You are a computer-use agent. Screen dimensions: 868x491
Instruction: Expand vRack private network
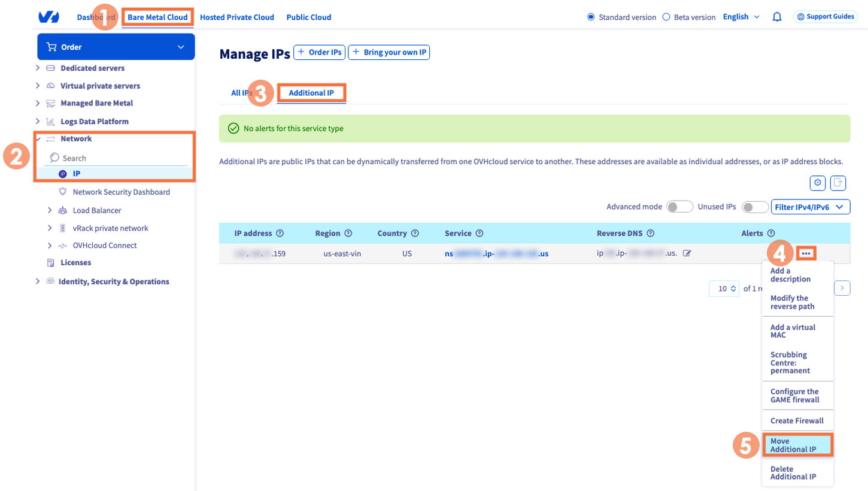pyautogui.click(x=50, y=228)
